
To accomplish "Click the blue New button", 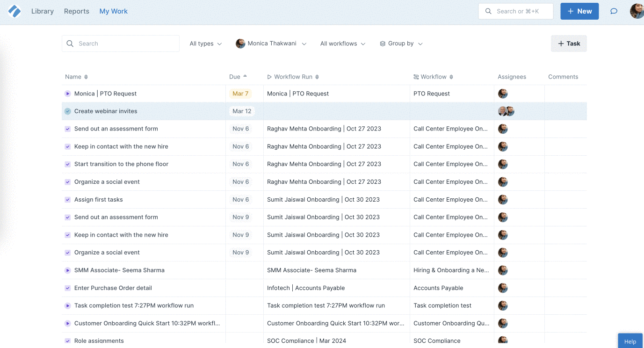I will 579,11.
